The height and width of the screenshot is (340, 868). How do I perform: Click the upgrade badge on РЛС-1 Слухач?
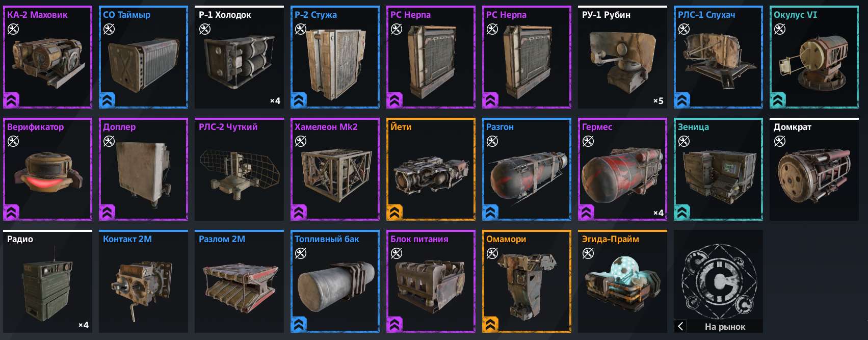coord(682,100)
